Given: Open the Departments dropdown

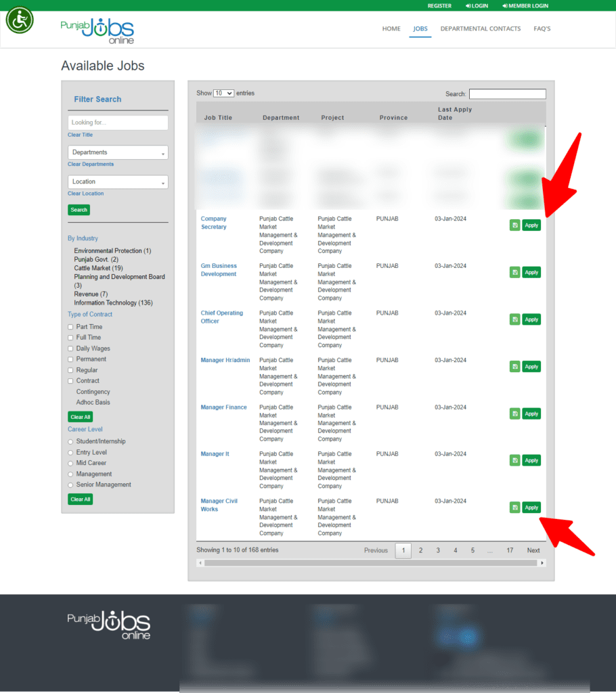Looking at the screenshot, I should tap(118, 152).
